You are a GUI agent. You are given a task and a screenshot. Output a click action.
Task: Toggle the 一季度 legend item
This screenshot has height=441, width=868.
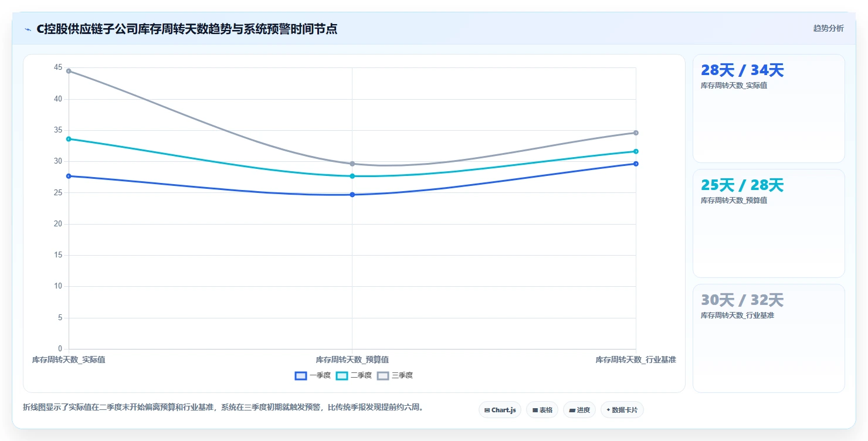pos(313,375)
